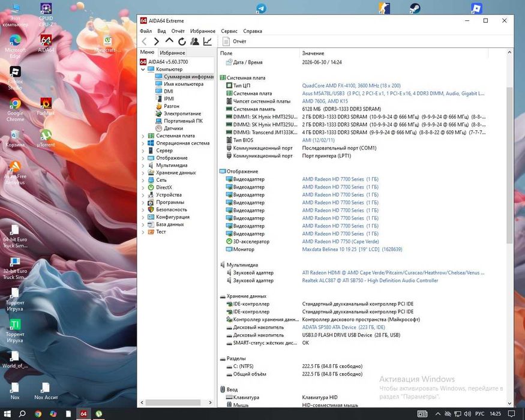Select the Microsoft Edge desktop icon
Image resolution: width=525 pixels, height=420 pixels.
pyautogui.click(x=15, y=47)
